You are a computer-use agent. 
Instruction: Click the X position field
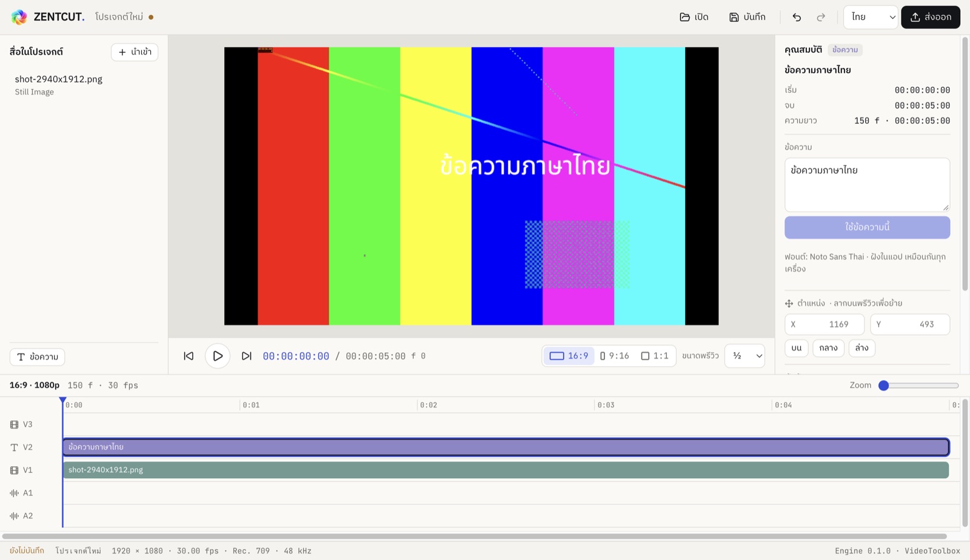(x=824, y=324)
